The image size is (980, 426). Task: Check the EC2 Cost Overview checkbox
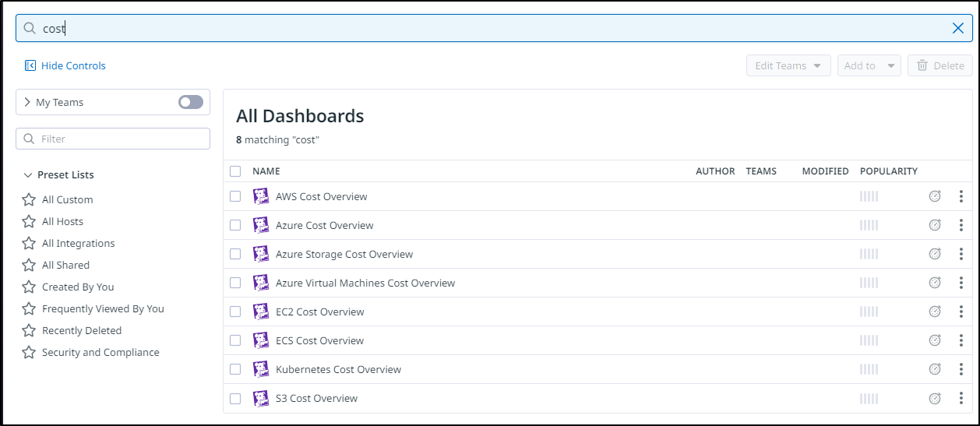coord(235,312)
